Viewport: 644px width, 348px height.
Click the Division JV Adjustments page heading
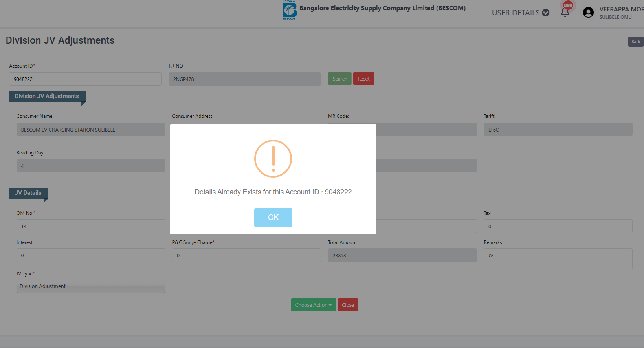point(60,40)
